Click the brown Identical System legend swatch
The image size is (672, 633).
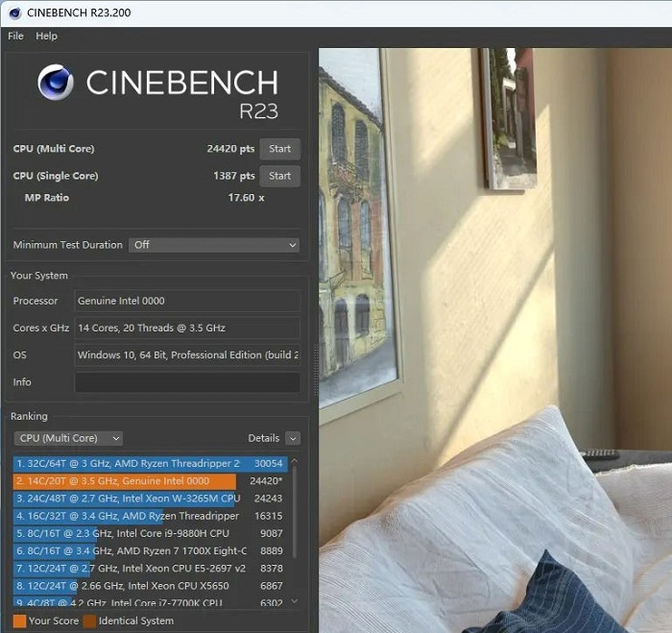pyautogui.click(x=89, y=621)
